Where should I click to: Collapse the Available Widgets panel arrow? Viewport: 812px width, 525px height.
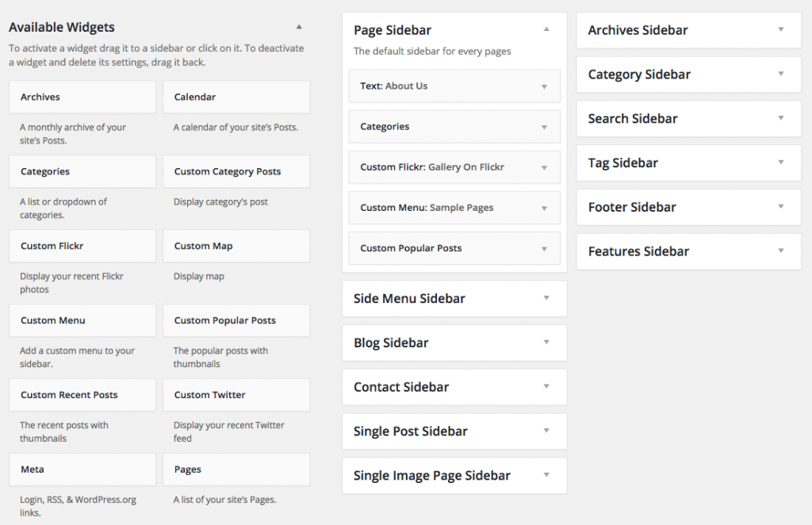pyautogui.click(x=298, y=28)
